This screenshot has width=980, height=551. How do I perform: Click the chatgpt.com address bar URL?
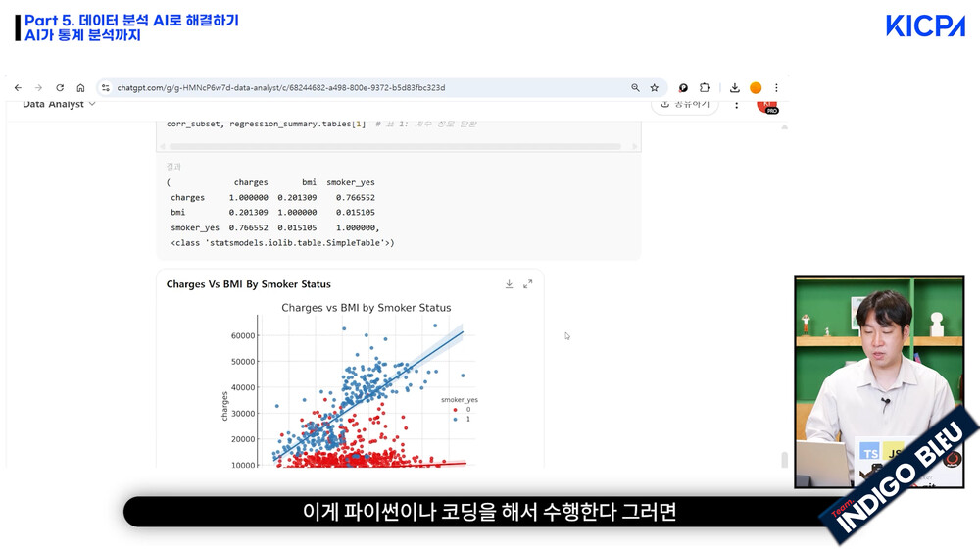point(280,87)
